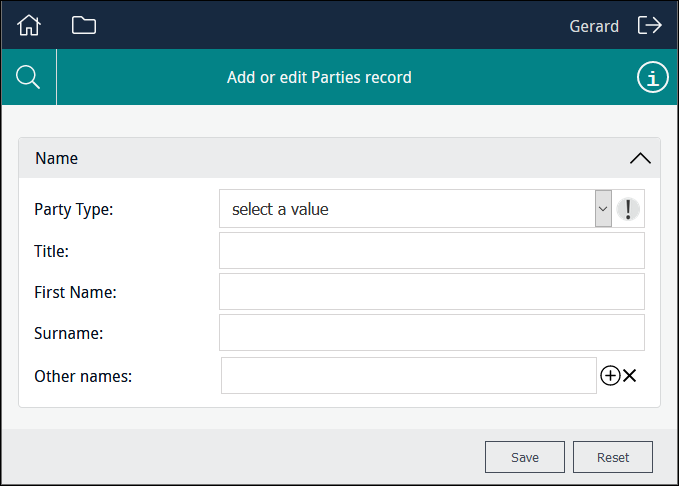Screen dimensions: 679x486
Task: Click into the First Name field
Action: tap(431, 292)
